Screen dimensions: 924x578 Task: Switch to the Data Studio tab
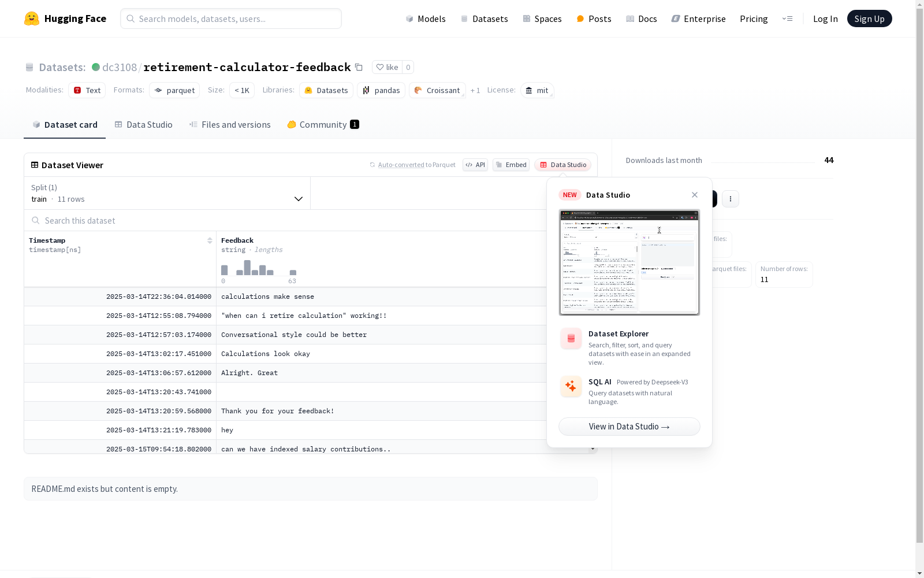point(143,124)
